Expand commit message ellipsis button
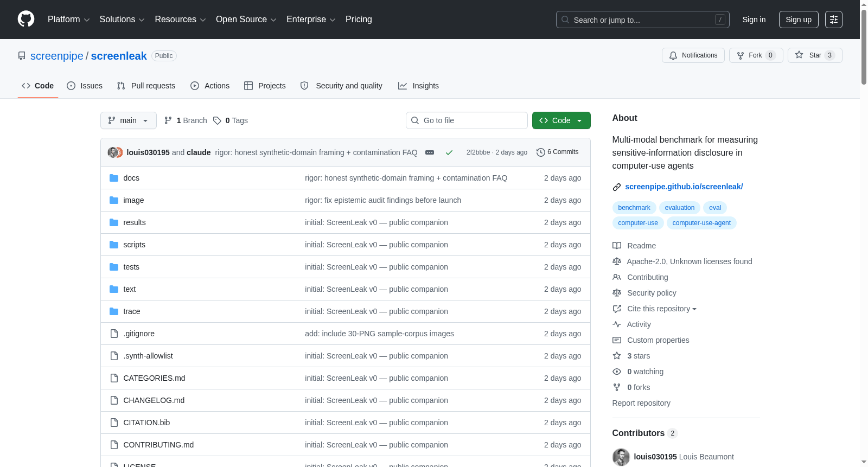868x467 pixels. coord(430,152)
